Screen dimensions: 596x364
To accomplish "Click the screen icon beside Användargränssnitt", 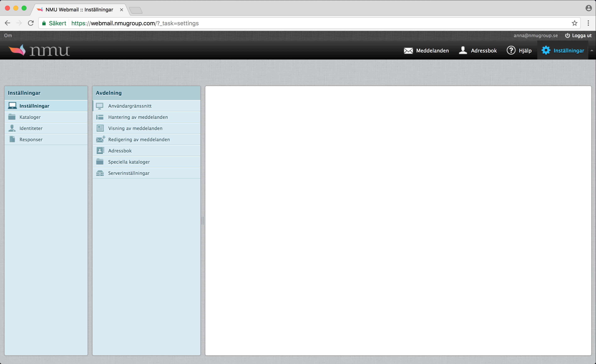I will click(x=100, y=106).
